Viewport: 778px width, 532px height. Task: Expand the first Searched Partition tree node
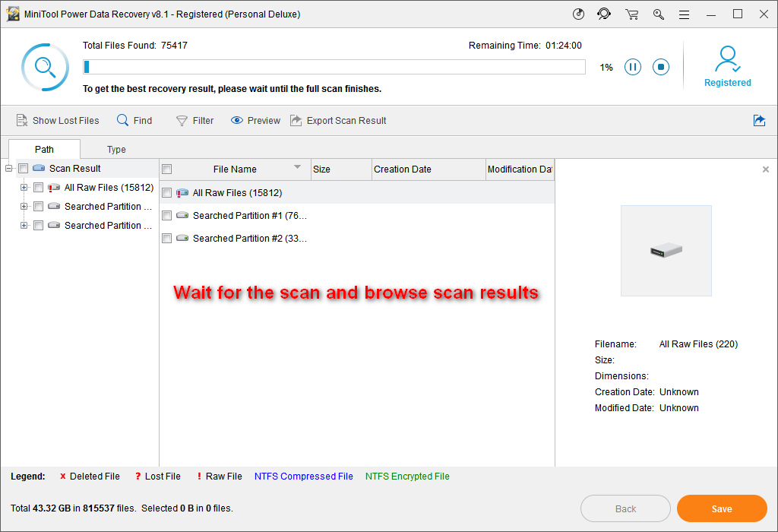tap(24, 207)
